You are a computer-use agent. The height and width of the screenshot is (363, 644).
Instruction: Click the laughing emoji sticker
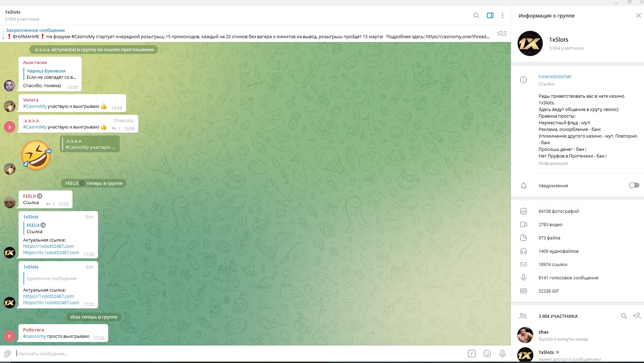click(36, 155)
